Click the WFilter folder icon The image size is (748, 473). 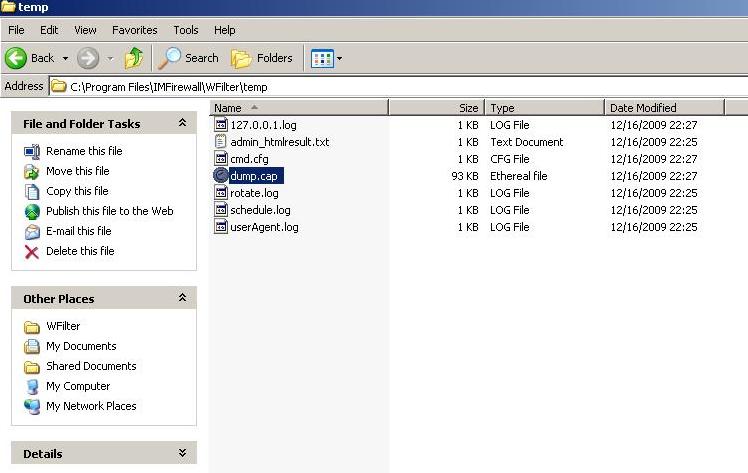pos(32,327)
